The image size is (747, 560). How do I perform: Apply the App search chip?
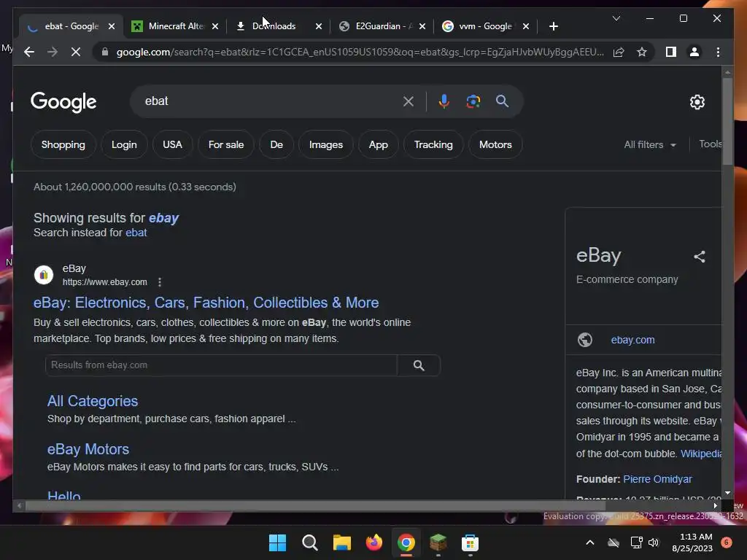point(379,145)
